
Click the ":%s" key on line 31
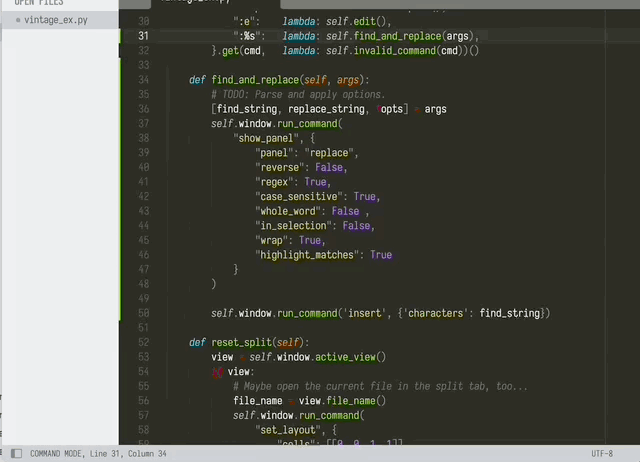click(247, 36)
